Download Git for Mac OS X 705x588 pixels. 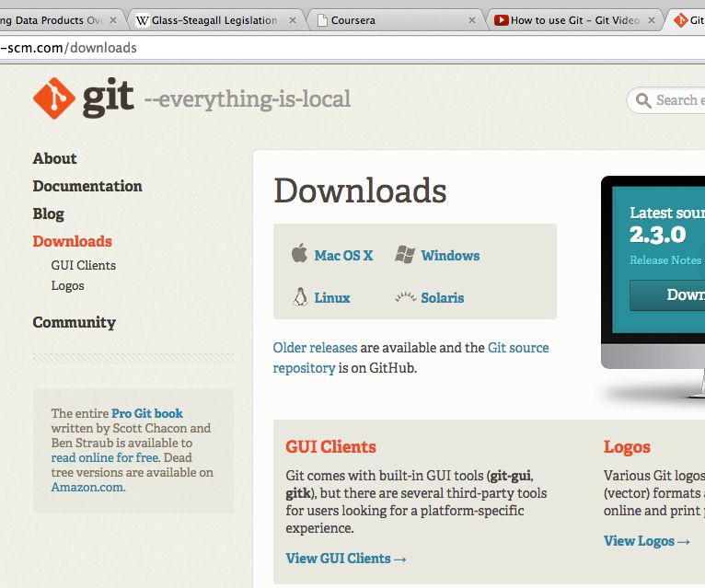[343, 255]
